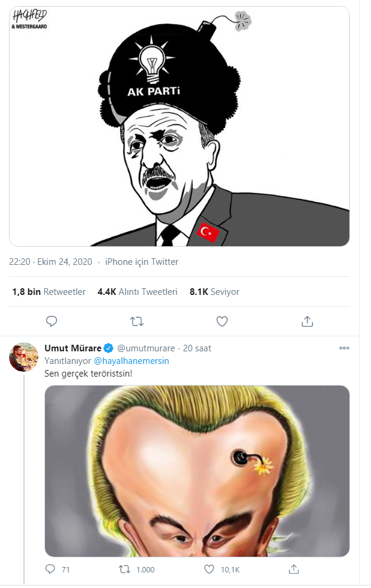Viewport: 371px width, 588px height.
Task: Like Umut Mürare's reply with 10,1K likes
Action: pyautogui.click(x=209, y=569)
